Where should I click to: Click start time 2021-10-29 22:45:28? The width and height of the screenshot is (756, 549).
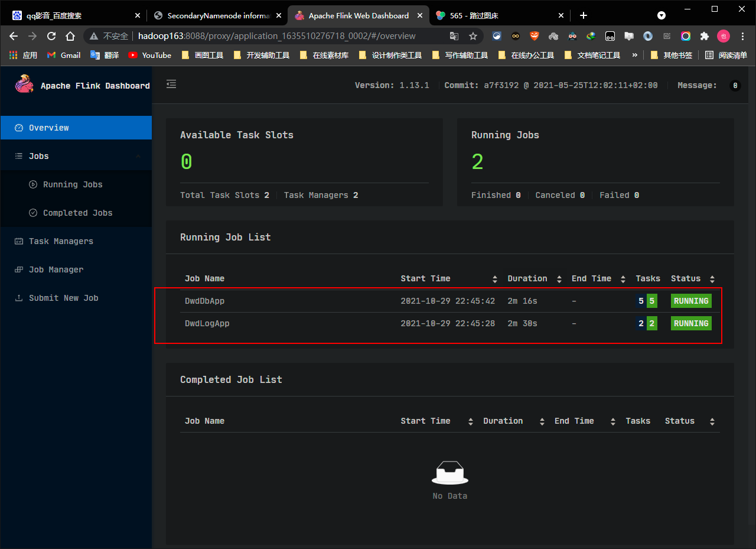(x=448, y=323)
